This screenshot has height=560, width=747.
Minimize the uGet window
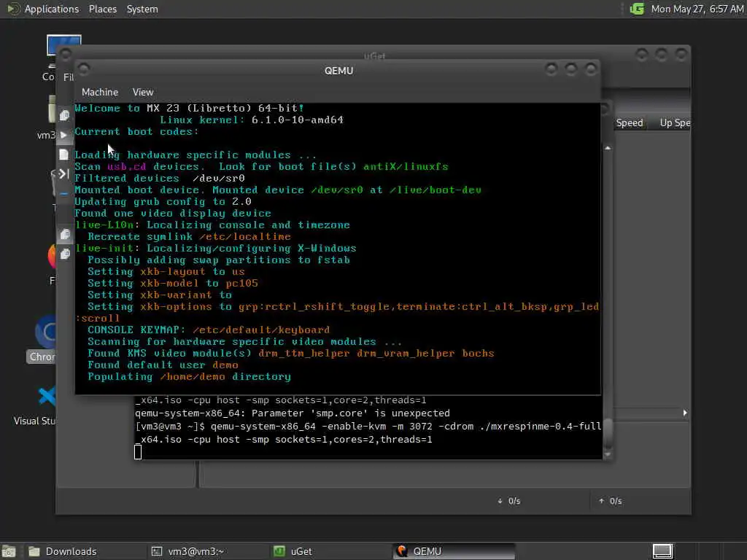pyautogui.click(x=642, y=55)
